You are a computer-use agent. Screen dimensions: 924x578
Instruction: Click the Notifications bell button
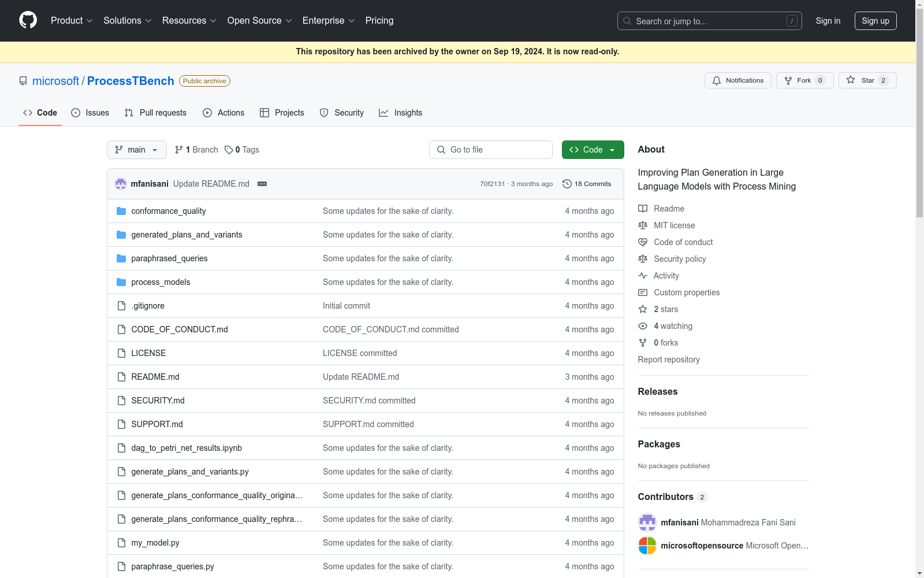click(737, 80)
